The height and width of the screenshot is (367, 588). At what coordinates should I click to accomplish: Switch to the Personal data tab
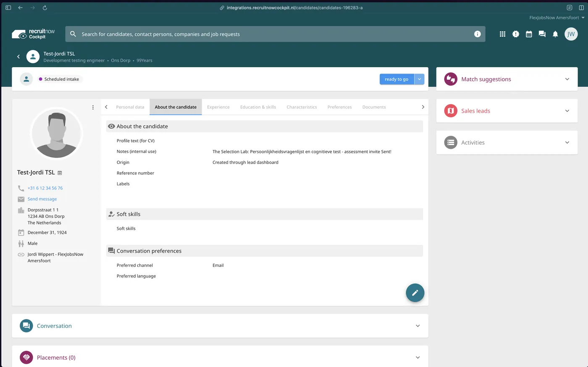pyautogui.click(x=130, y=107)
